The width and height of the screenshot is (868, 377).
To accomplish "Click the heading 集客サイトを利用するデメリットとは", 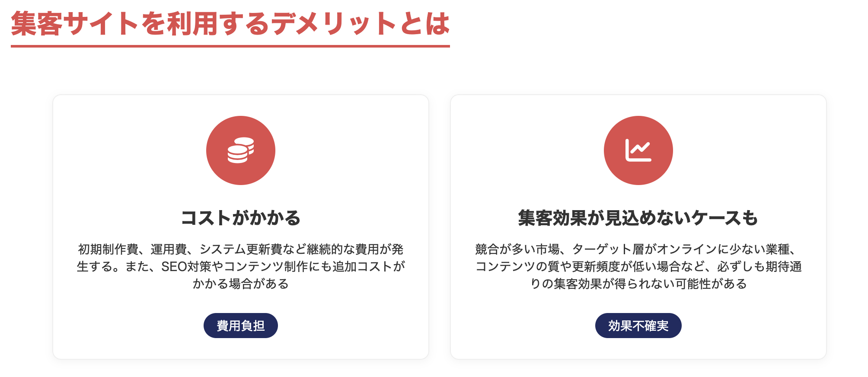I will coord(230,24).
